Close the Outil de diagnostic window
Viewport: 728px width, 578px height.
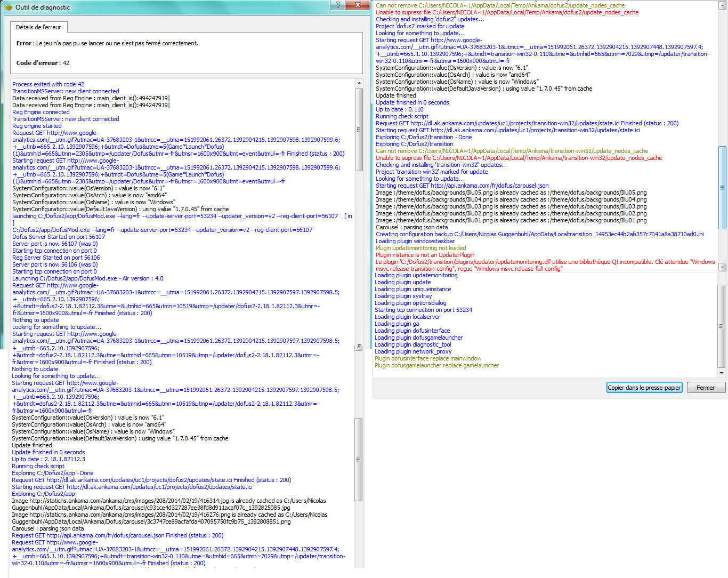click(358, 5)
